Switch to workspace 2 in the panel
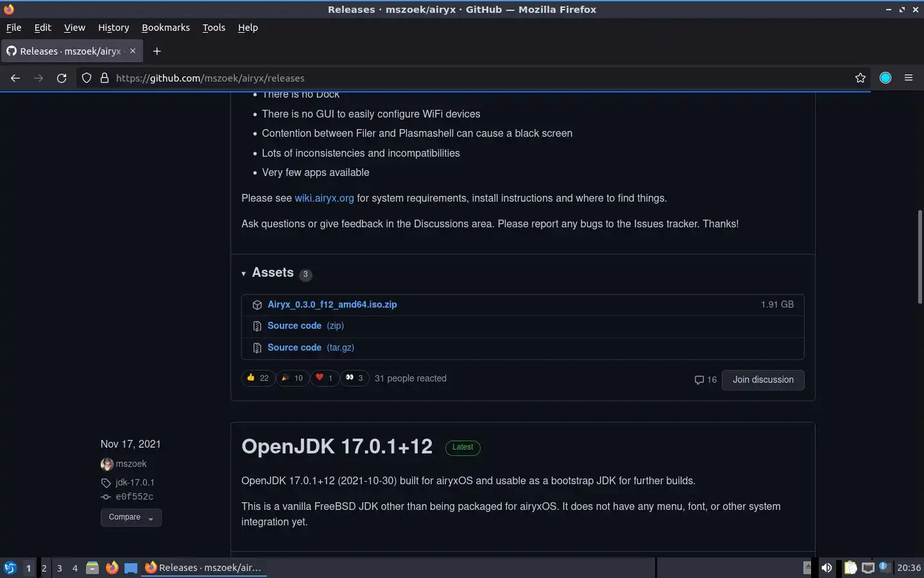This screenshot has width=924, height=578. pos(44,568)
